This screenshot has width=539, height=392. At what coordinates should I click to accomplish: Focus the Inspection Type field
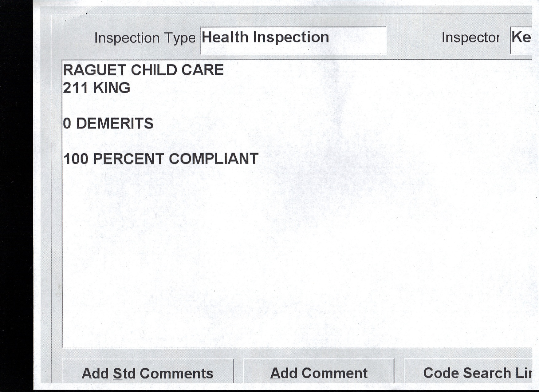(x=293, y=40)
